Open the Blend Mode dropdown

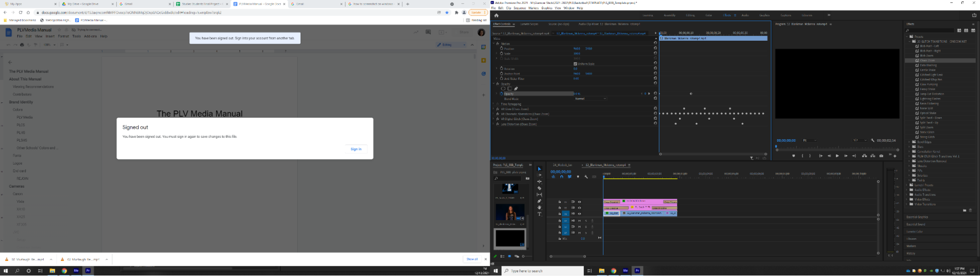point(590,99)
